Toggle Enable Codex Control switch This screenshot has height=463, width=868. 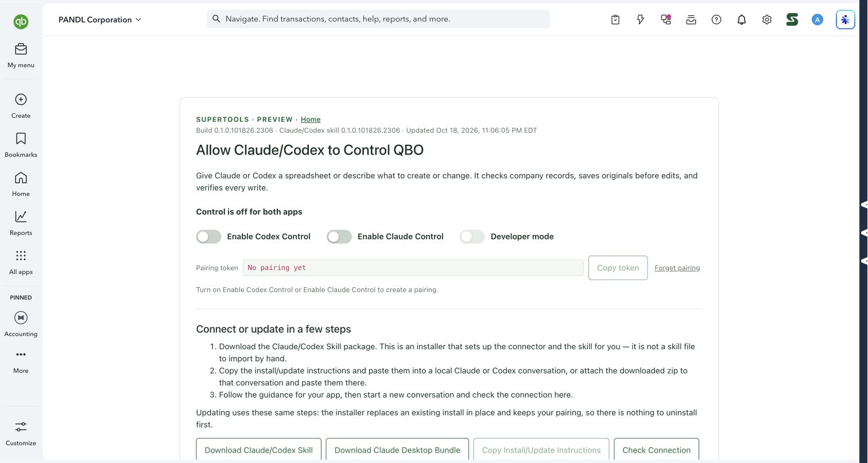(x=208, y=237)
